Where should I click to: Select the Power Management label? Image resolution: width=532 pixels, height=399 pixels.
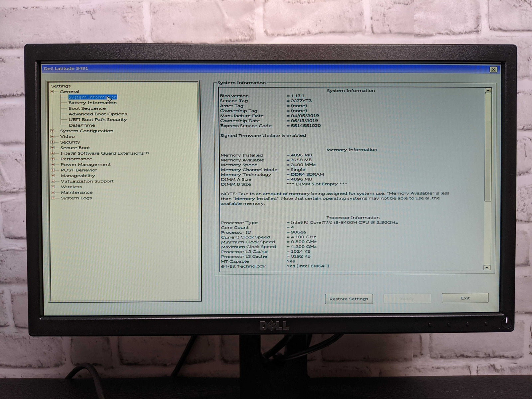pyautogui.click(x=85, y=164)
